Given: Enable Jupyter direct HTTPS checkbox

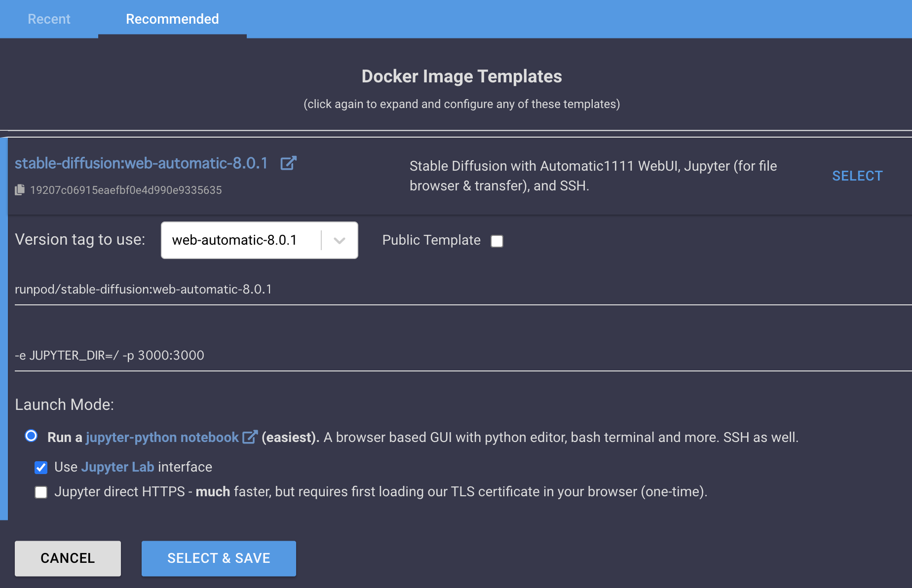Looking at the screenshot, I should (x=41, y=492).
